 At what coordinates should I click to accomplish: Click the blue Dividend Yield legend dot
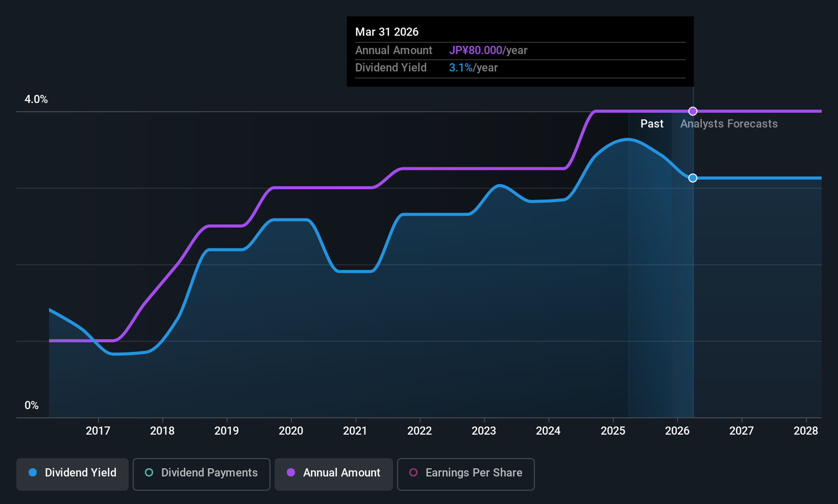pyautogui.click(x=33, y=473)
